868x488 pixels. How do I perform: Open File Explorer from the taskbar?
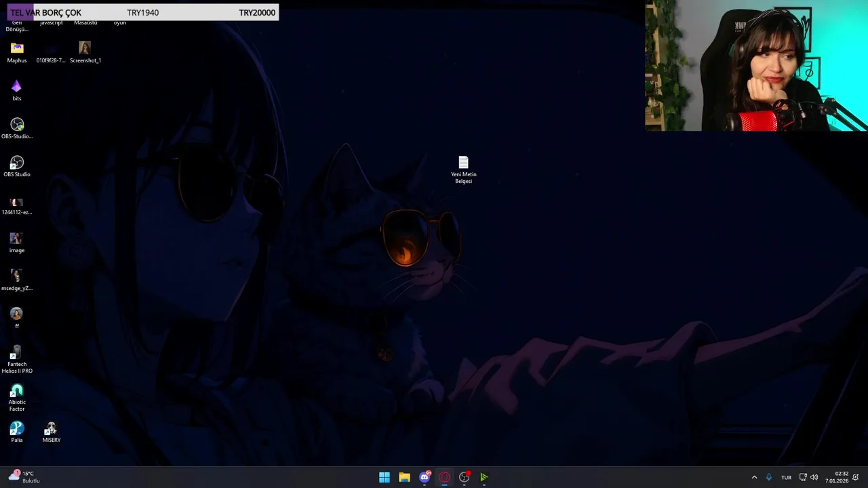pos(404,477)
